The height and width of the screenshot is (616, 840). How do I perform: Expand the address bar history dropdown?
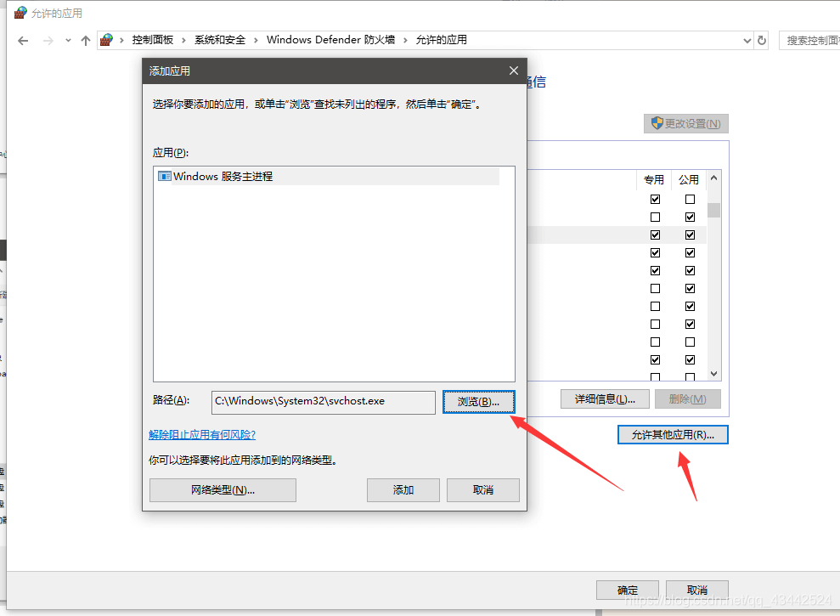[747, 40]
